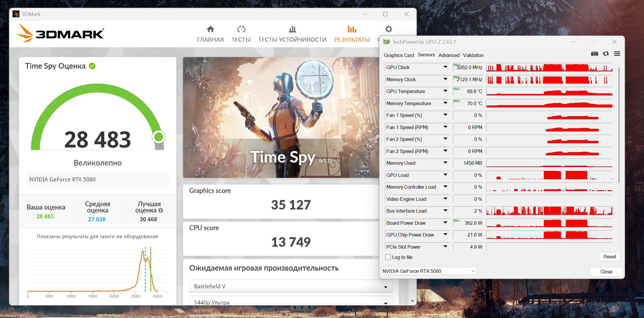The width and height of the screenshot is (644, 318).
Task: Open the NVIDIA GeForce RTX 5080 device selector
Action: tap(429, 271)
